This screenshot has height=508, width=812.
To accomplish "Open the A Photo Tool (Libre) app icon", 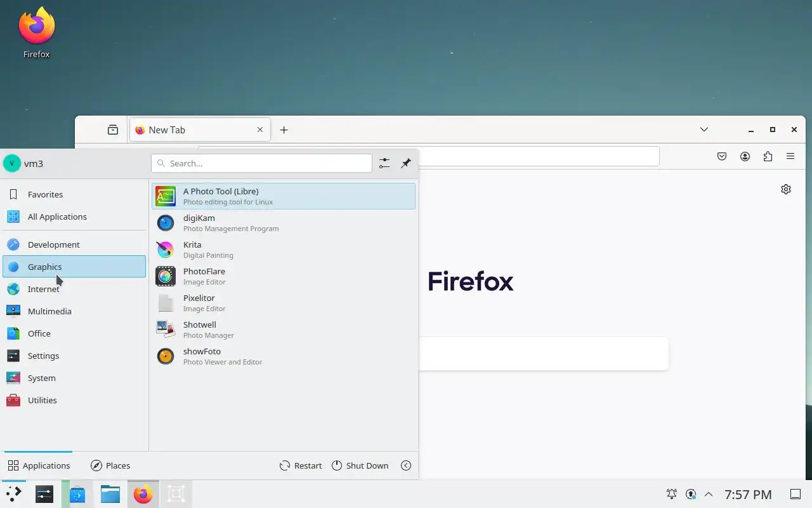I will [166, 196].
